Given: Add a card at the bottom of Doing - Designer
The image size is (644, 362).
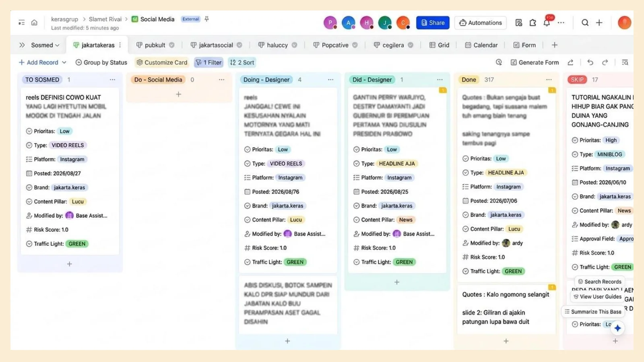Looking at the screenshot, I should pyautogui.click(x=287, y=341).
